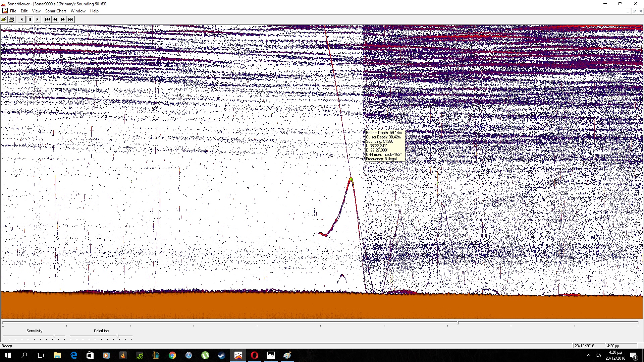644x362 pixels.
Task: Click the sonar bottom depth info tooltip
Action: [x=384, y=146]
